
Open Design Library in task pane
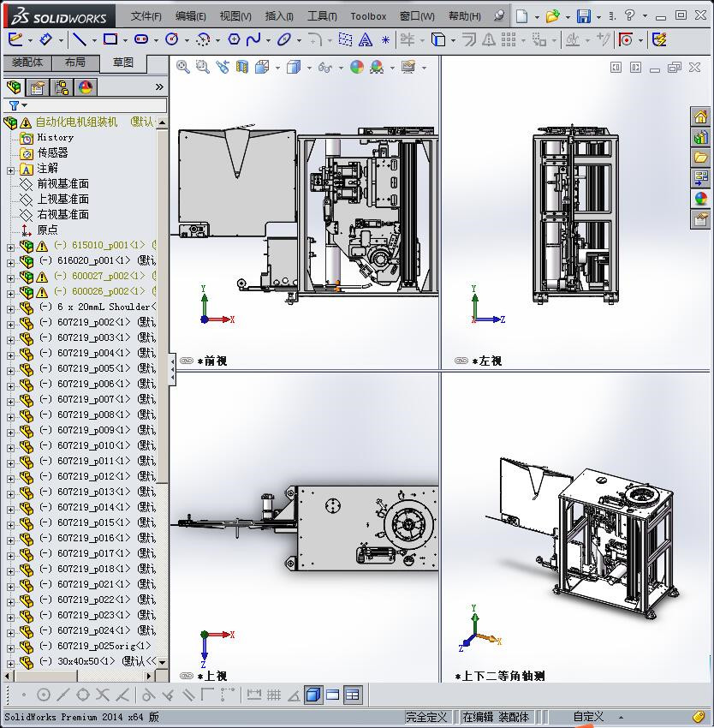pos(701,137)
